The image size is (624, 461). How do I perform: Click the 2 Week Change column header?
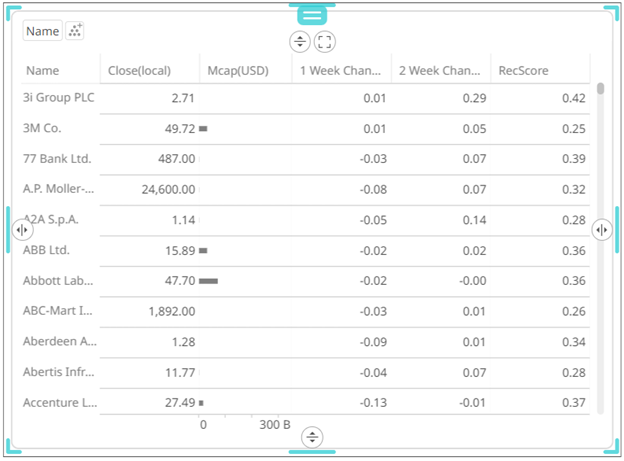440,71
